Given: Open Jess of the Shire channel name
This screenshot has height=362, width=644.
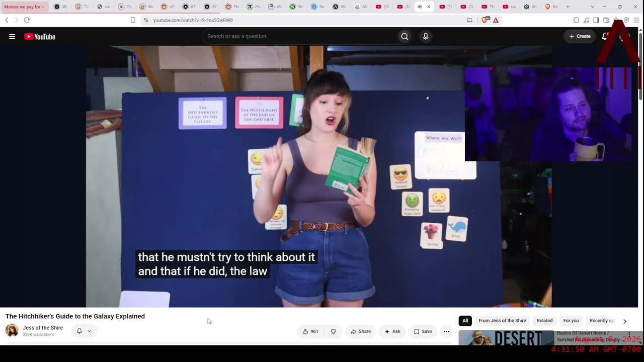Looking at the screenshot, I should tap(43, 328).
